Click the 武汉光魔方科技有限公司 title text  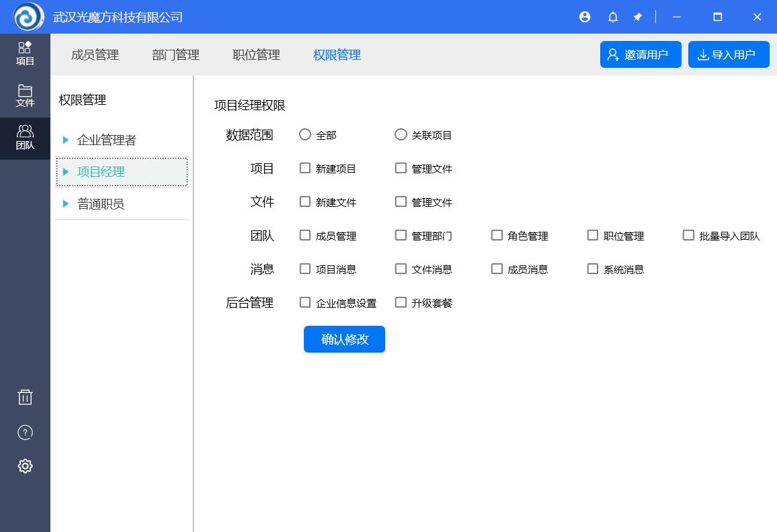(x=118, y=17)
